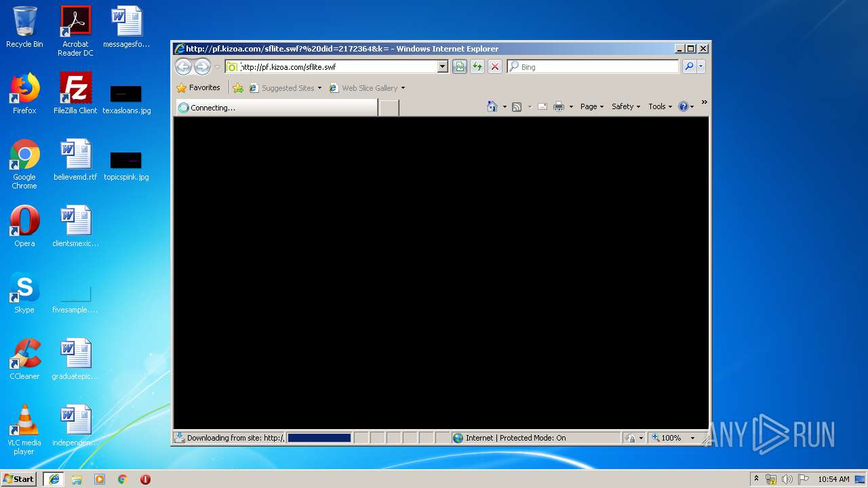Click into the Bing search box
Viewport: 868px width, 488px height.
[x=593, y=66]
